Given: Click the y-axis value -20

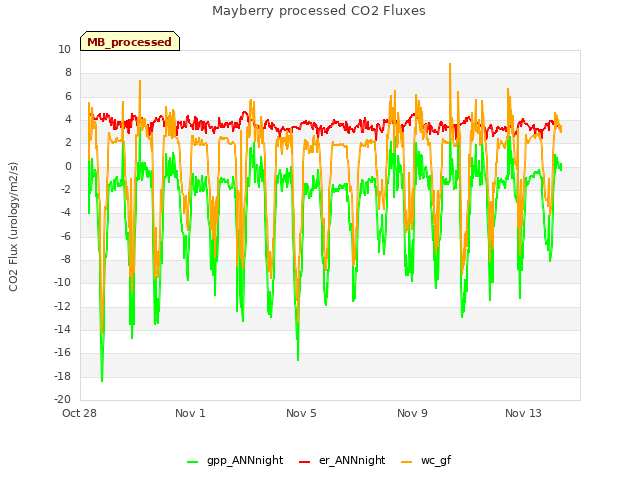Looking at the screenshot, I should (62, 399).
